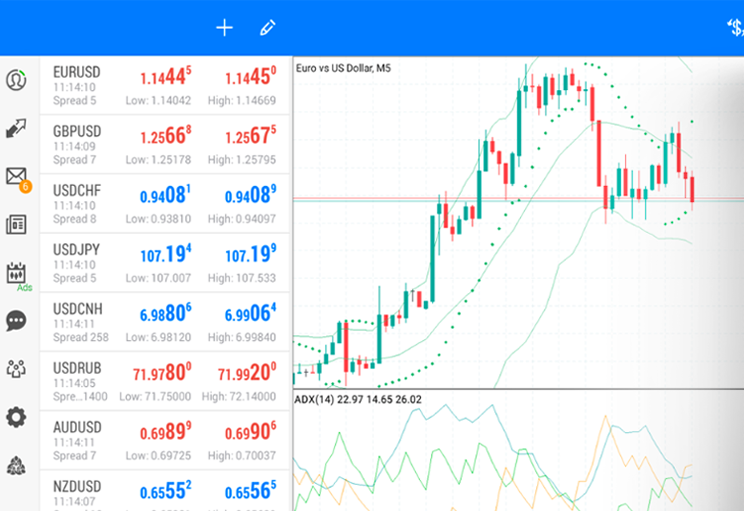Open the traders community people icon

point(16,369)
